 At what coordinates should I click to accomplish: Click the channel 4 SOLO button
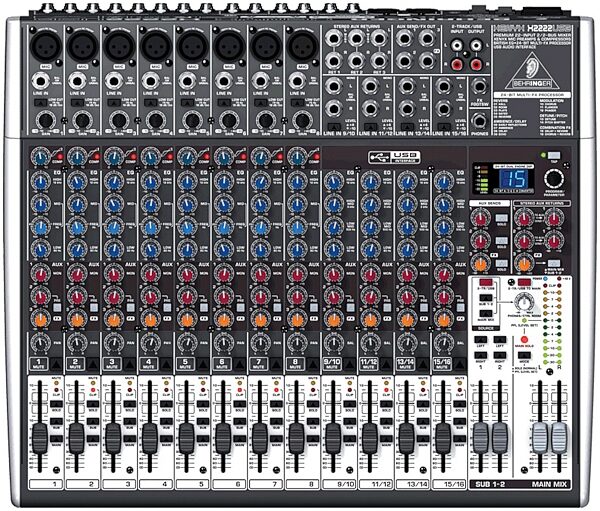[166, 404]
